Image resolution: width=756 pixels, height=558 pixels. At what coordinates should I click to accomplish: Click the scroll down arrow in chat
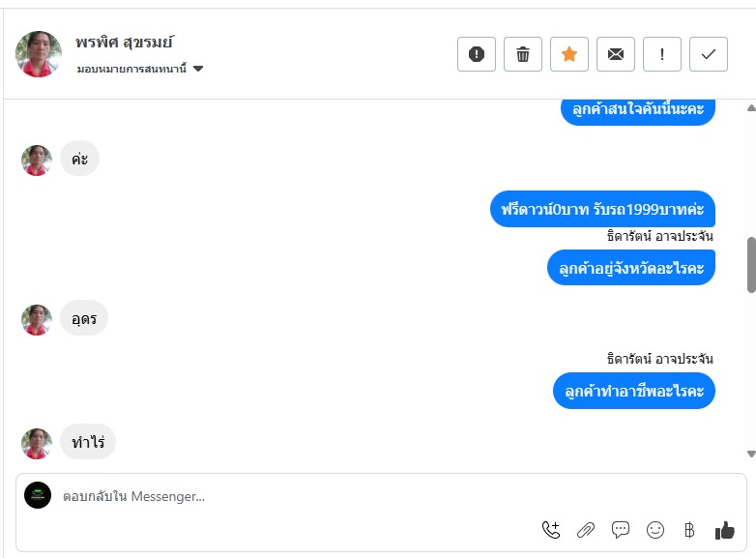pos(751,454)
